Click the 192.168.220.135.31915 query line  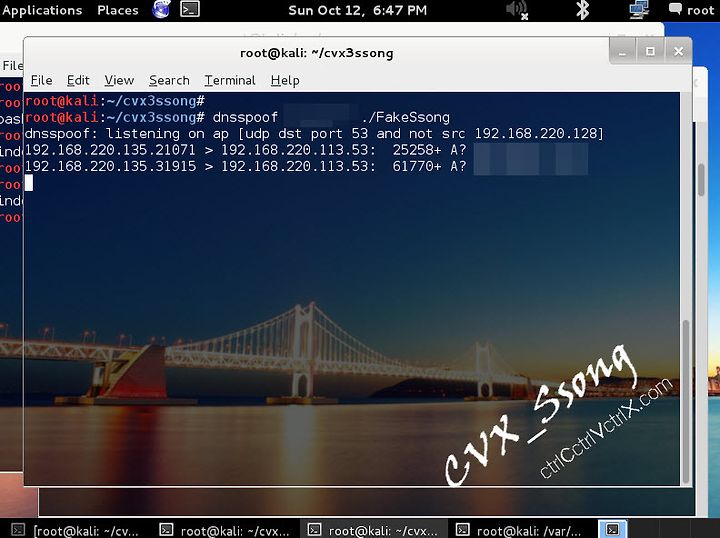(x=246, y=166)
